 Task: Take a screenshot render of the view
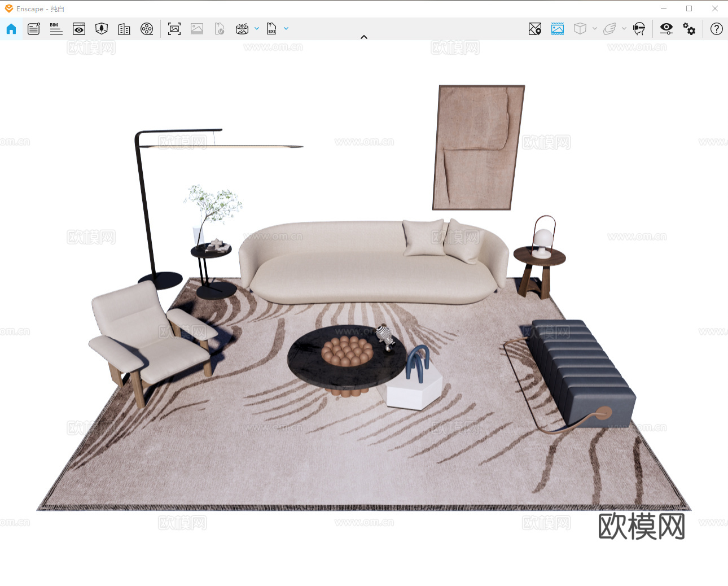coord(174,29)
